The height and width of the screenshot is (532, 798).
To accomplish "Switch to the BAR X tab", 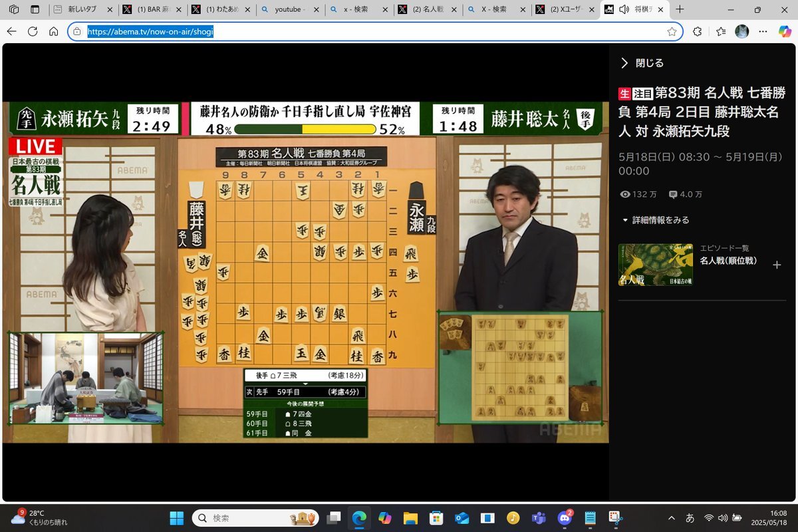I will coord(152,10).
